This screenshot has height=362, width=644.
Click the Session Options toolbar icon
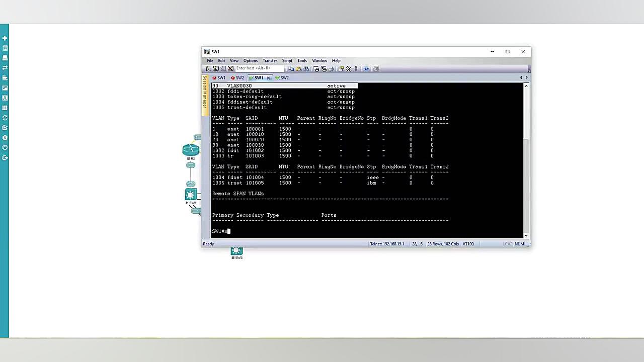coord(341,69)
